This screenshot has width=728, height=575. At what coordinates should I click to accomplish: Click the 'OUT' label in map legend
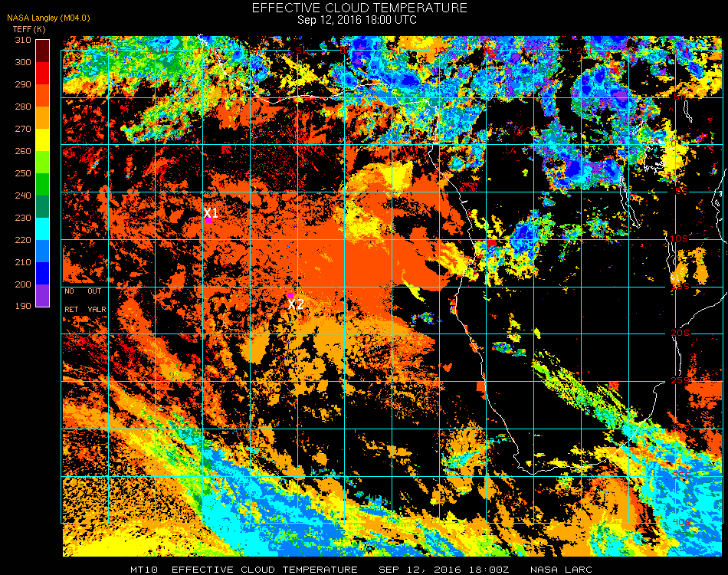(94, 291)
